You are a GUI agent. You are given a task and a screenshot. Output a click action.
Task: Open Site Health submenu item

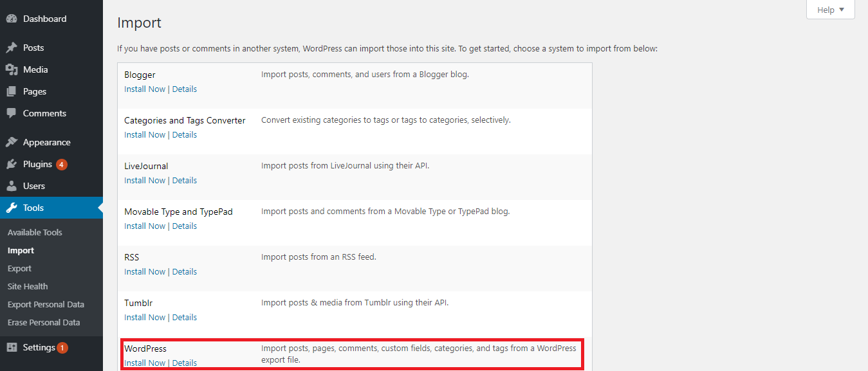(x=28, y=286)
